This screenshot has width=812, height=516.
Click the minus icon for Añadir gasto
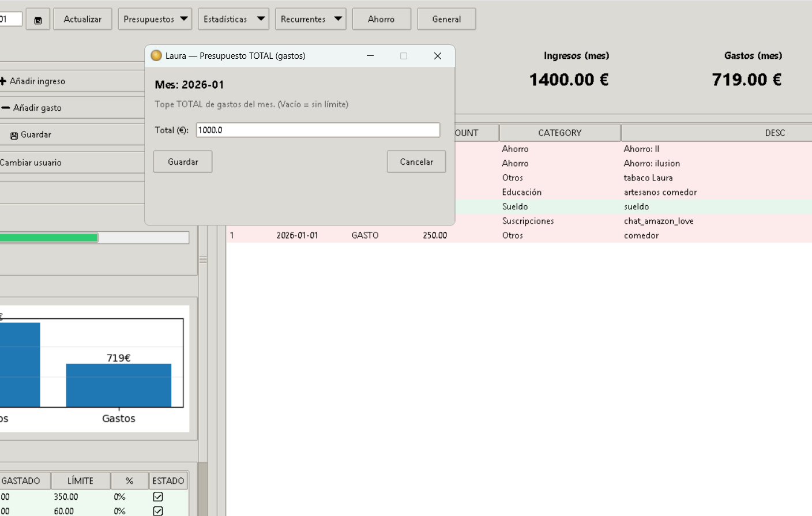6,108
